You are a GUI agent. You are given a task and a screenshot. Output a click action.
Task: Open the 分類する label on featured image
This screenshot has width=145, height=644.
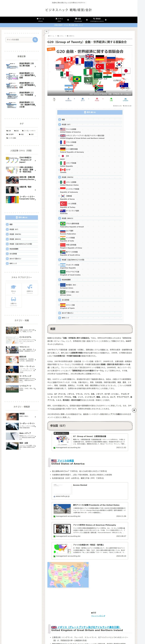click(51, 49)
